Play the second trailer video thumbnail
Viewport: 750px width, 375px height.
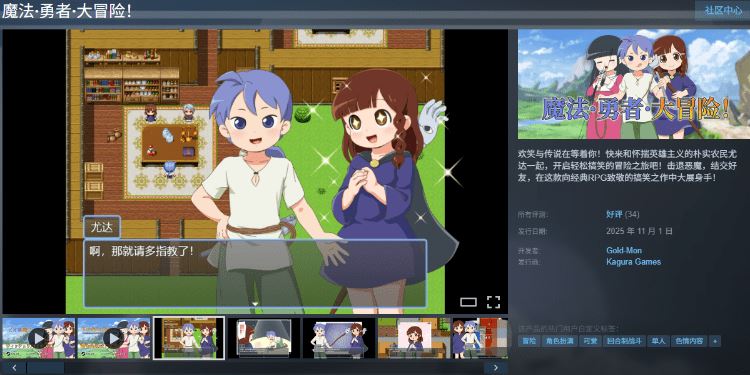[114, 338]
